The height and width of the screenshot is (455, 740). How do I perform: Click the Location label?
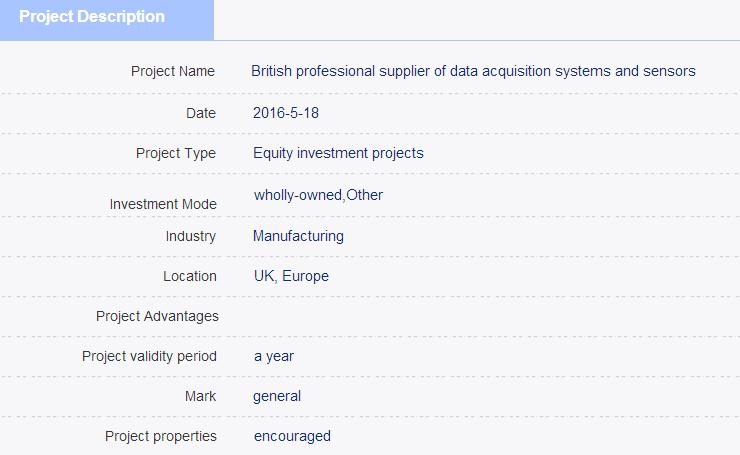point(190,276)
